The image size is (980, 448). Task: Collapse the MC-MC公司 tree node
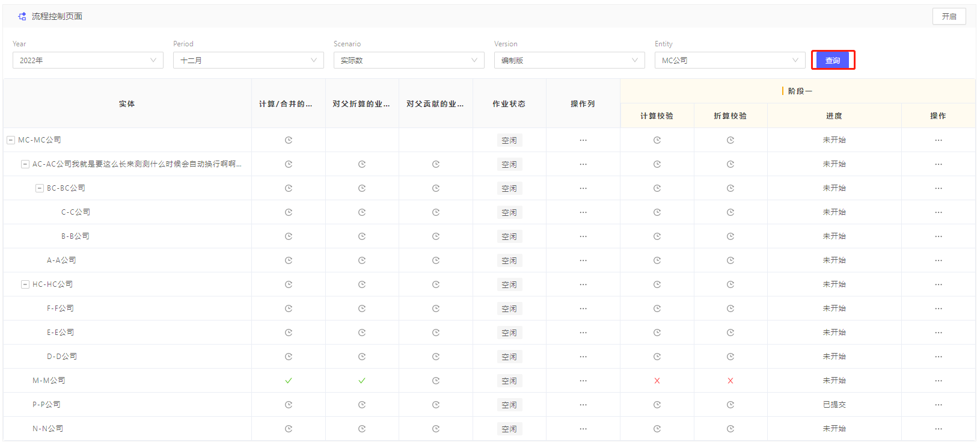[11, 140]
